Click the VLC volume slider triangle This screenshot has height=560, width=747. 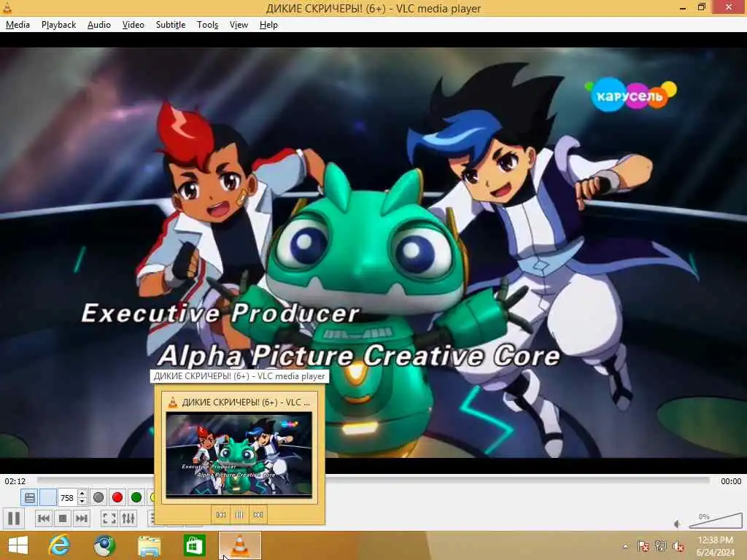716,521
